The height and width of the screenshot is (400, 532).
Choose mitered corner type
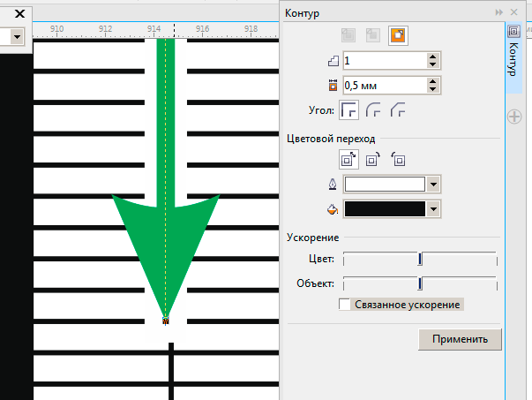[348, 110]
